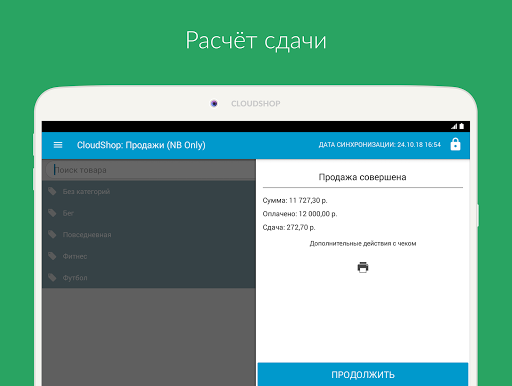The image size is (512, 386).
Task: Focus the Поиск товара search field
Action: [x=150, y=170]
